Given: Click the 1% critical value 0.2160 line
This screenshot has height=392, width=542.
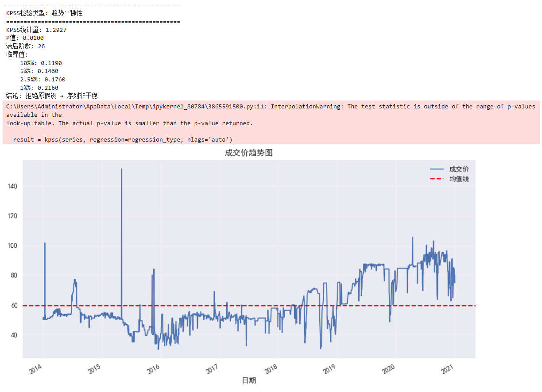Looking at the screenshot, I should coord(39,88).
